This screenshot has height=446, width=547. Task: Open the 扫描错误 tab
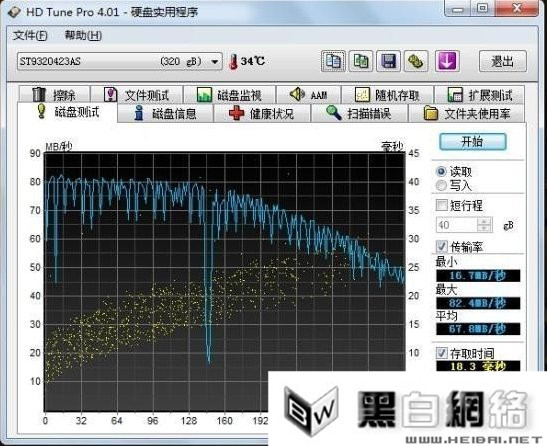click(359, 113)
